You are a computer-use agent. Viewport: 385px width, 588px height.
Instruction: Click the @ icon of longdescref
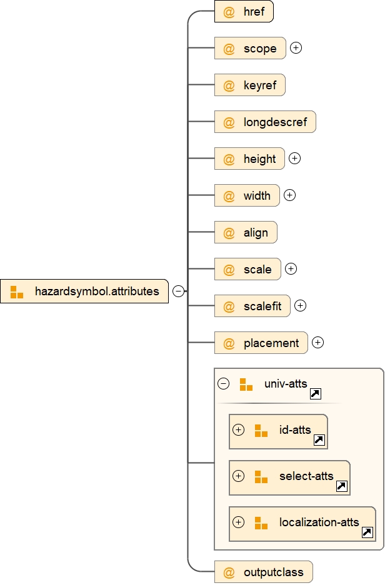(x=229, y=122)
